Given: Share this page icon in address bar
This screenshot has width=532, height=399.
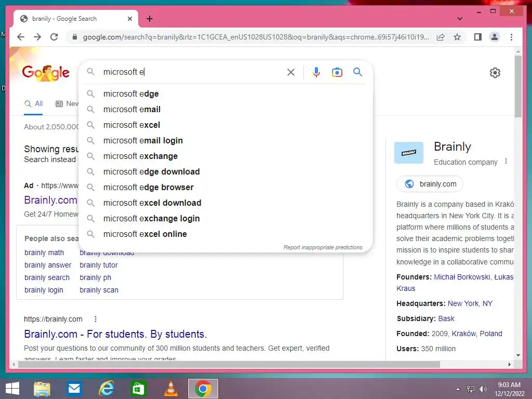Looking at the screenshot, I should pos(441,37).
